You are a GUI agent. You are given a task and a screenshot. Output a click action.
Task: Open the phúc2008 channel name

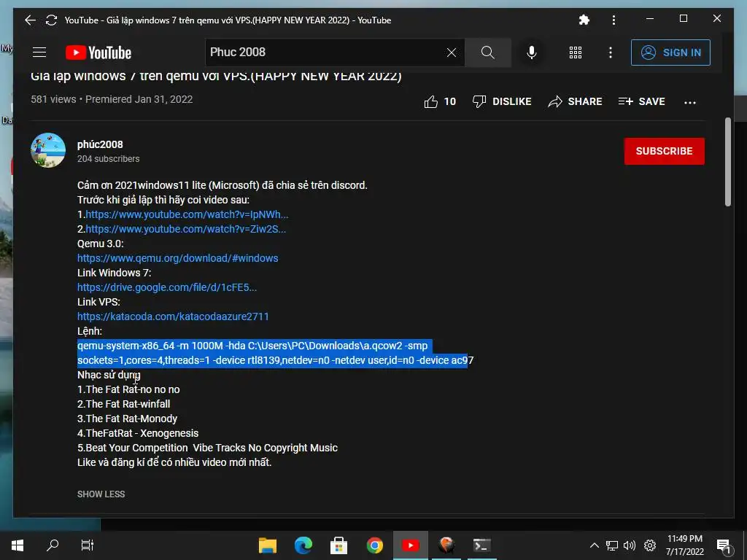click(x=100, y=144)
